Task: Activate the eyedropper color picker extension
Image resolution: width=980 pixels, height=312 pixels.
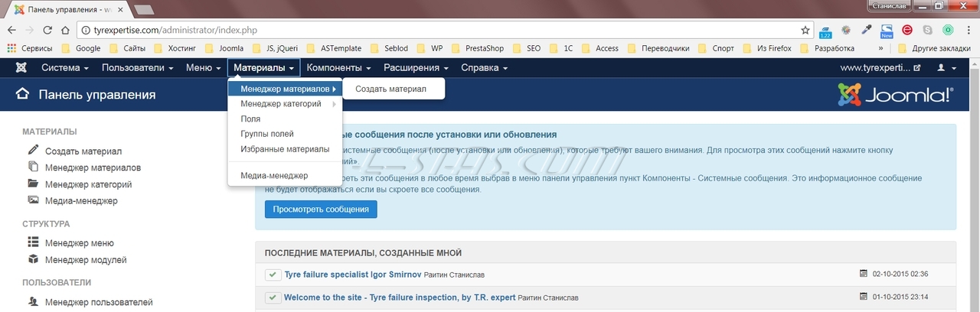Action: coord(867,31)
